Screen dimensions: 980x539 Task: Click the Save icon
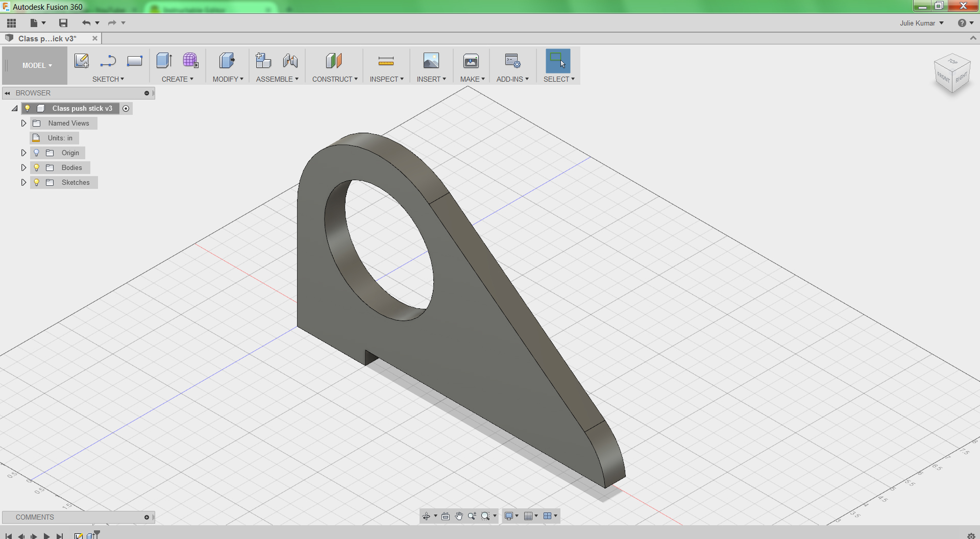click(63, 23)
